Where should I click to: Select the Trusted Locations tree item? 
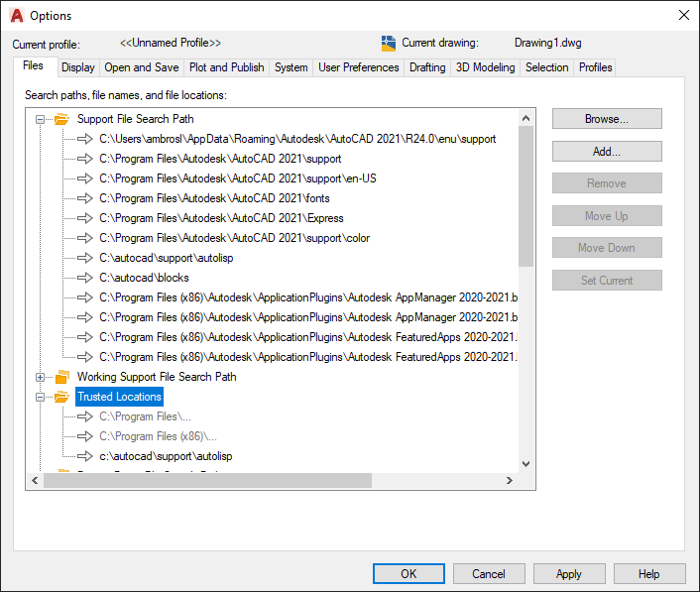click(119, 397)
